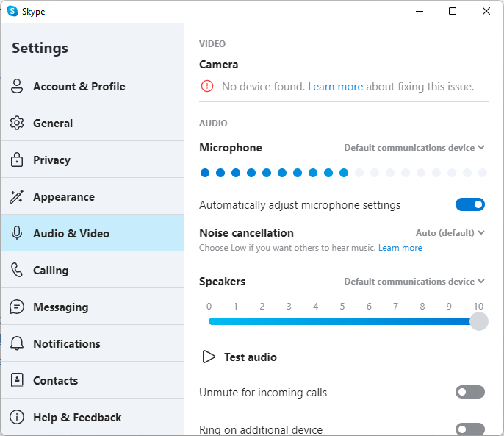
Task: Open the Speakers device dropdown
Action: coord(414,282)
